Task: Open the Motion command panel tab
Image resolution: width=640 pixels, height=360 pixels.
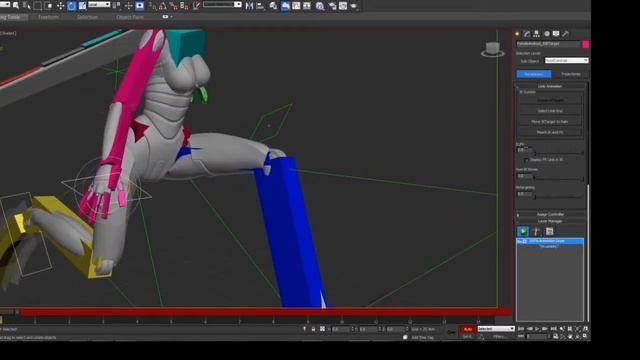Action: click(547, 34)
